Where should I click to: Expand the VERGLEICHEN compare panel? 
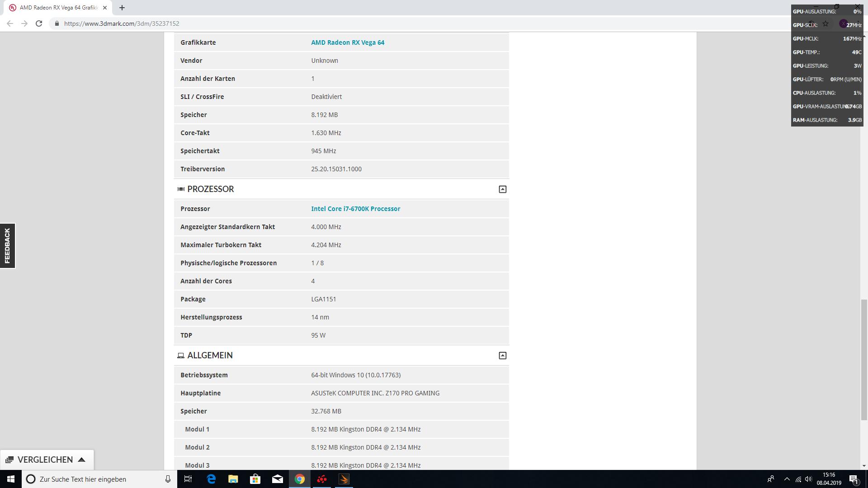coord(47,460)
